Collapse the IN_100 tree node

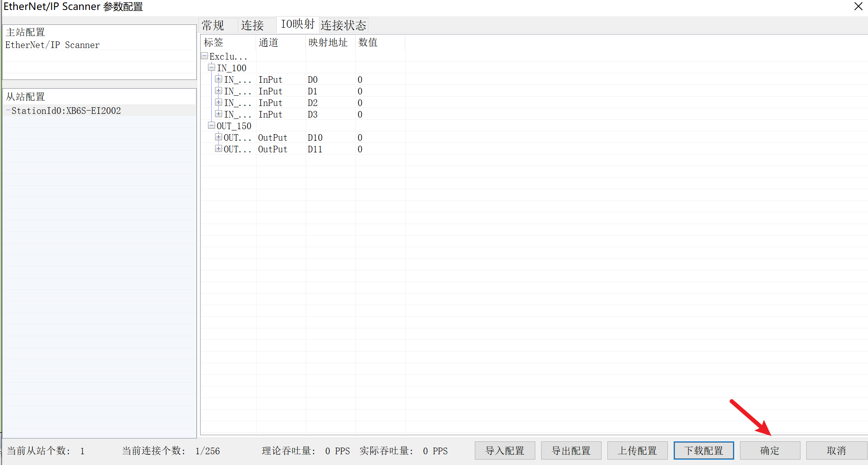pos(212,67)
